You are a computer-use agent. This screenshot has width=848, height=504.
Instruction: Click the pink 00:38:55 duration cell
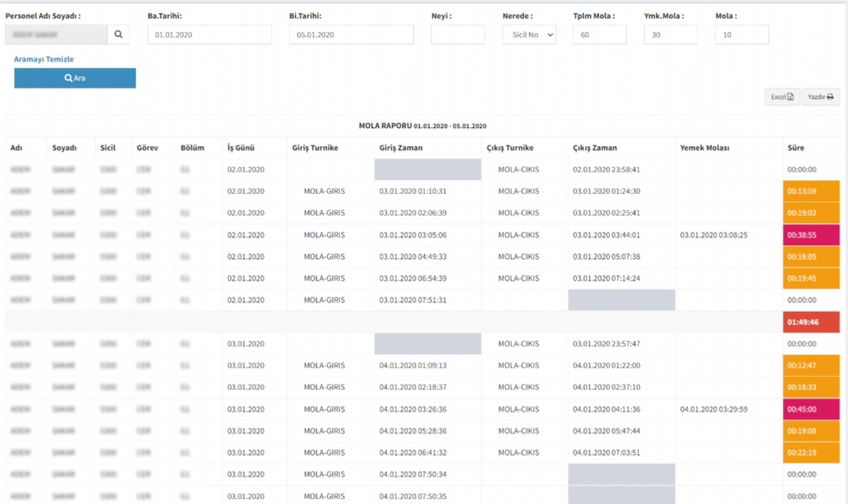810,236
